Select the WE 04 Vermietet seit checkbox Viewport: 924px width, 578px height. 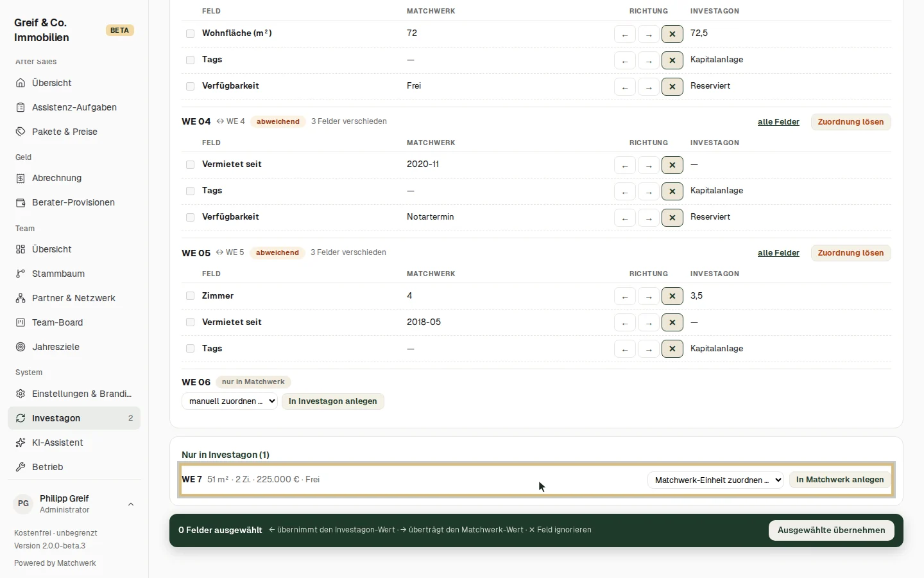click(x=190, y=164)
